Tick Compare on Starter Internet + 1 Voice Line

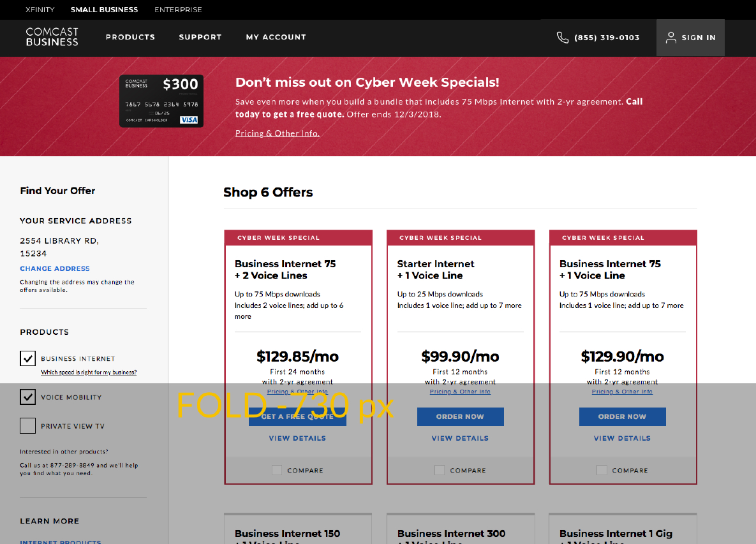click(439, 470)
